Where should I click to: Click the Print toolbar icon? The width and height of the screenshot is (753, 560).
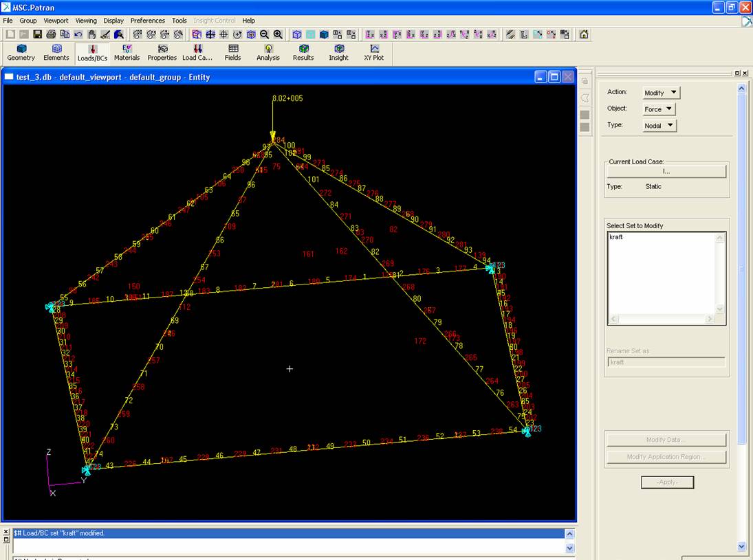[51, 34]
